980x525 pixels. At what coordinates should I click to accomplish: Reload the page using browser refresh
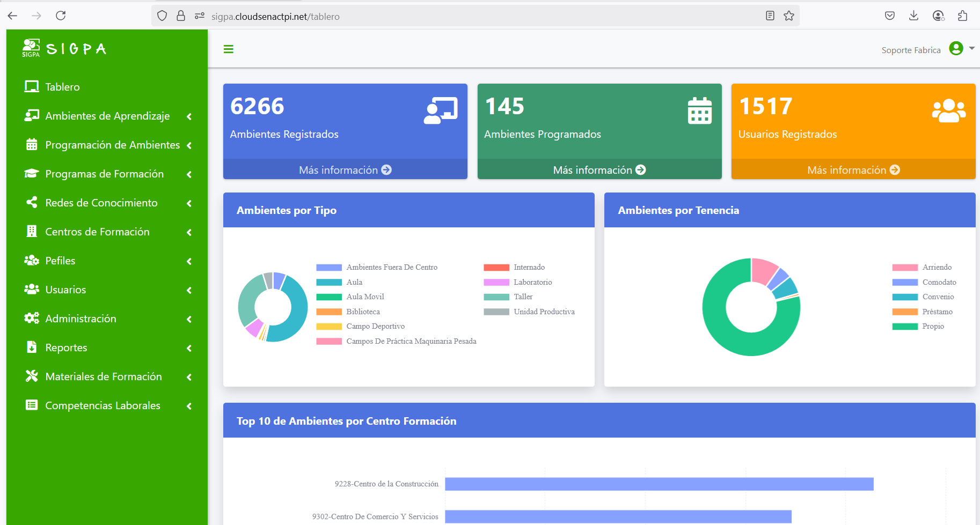point(61,16)
